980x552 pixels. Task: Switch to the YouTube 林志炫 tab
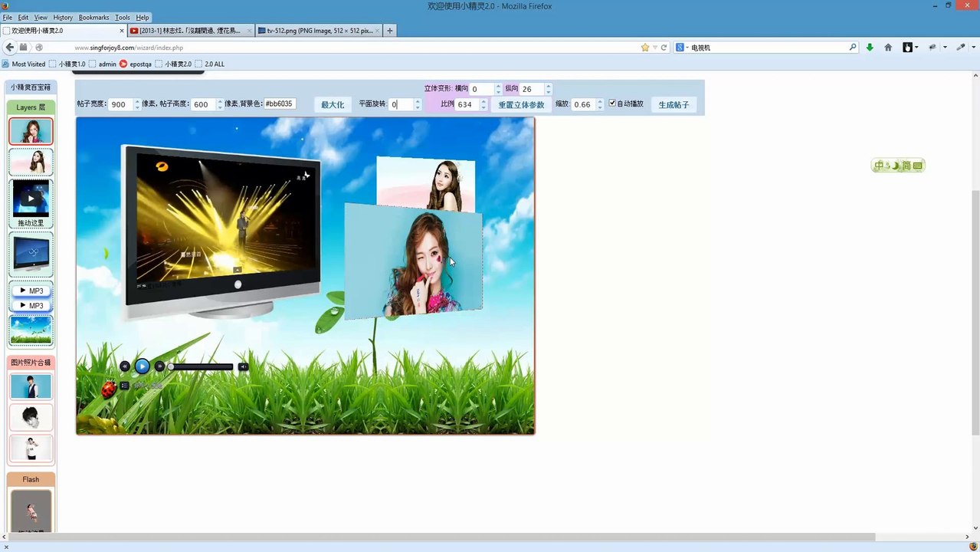tap(190, 31)
